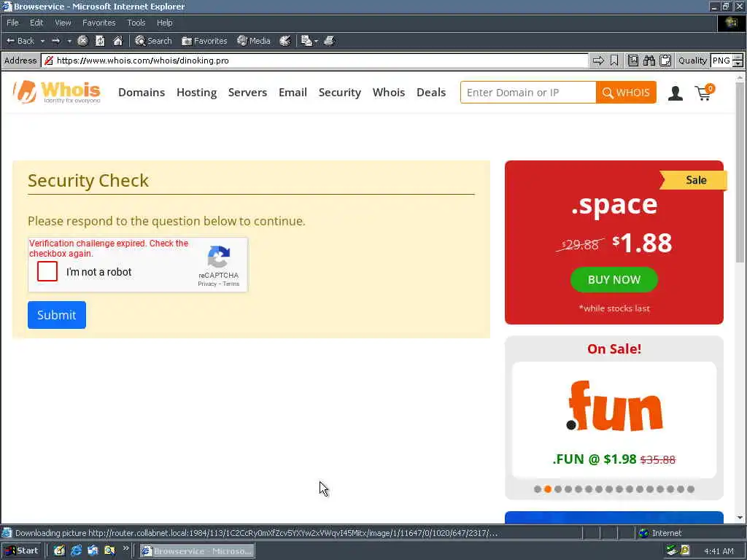Select the Browservice taskbar window button
The height and width of the screenshot is (560, 747).
point(197,551)
